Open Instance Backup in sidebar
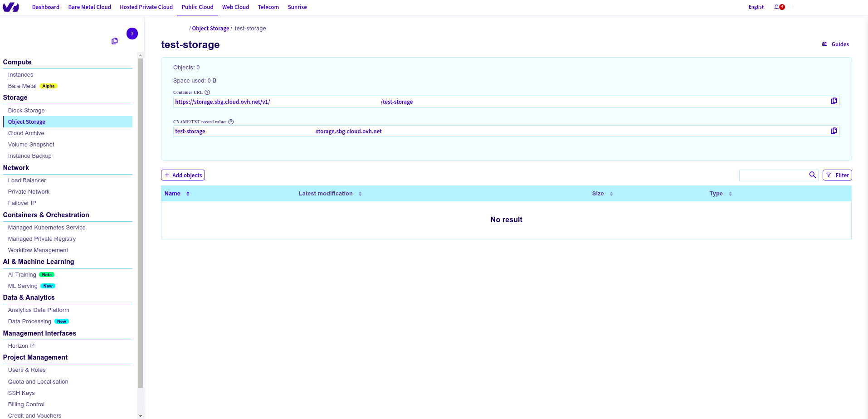This screenshot has width=868, height=419. click(29, 156)
